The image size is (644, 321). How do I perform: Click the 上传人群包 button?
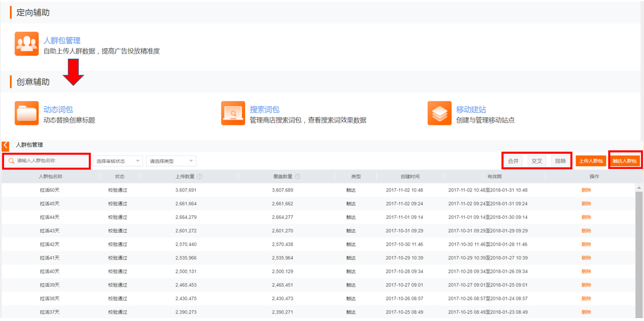tap(591, 161)
